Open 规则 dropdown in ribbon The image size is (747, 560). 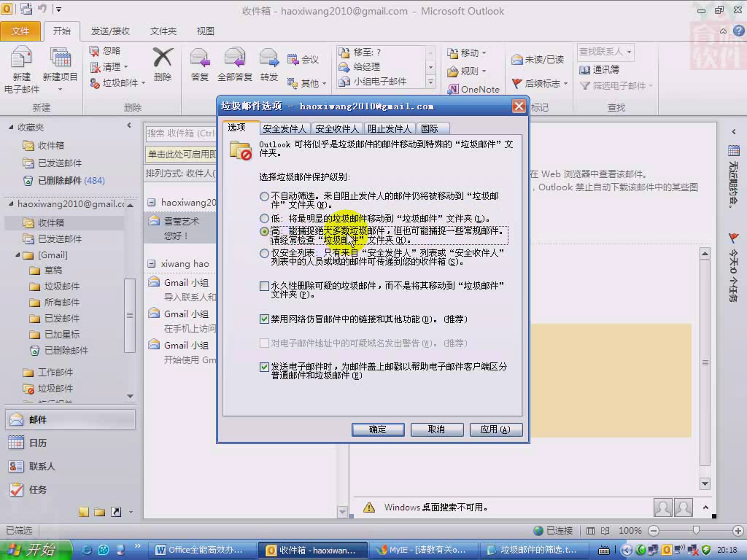(x=484, y=71)
